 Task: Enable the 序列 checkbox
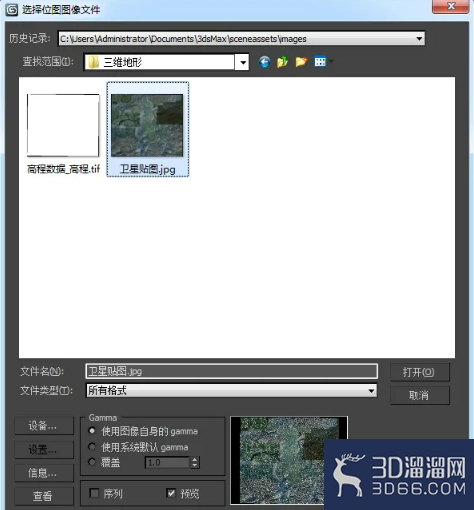[94, 493]
